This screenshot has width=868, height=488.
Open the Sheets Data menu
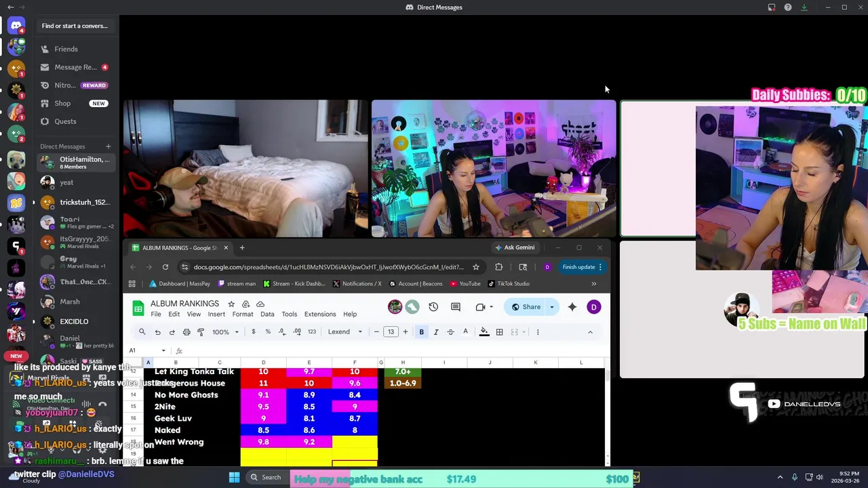[267, 314]
